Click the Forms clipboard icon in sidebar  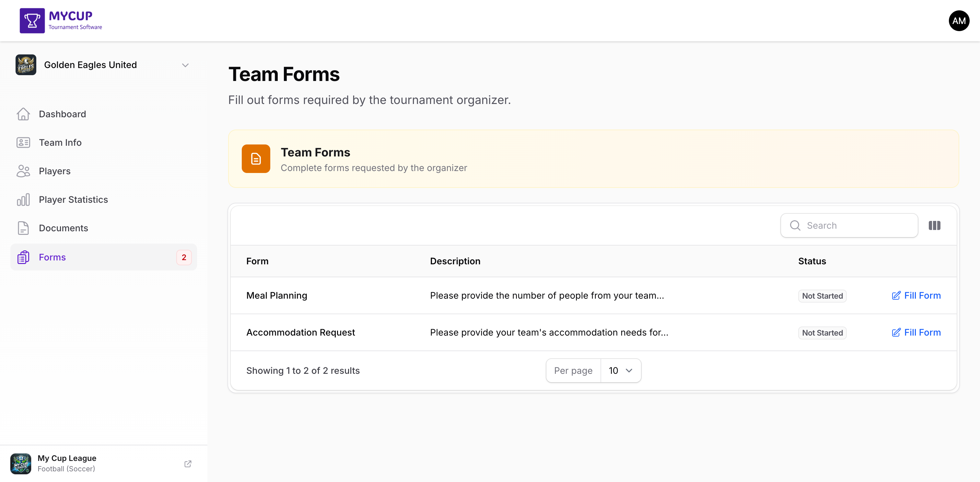pyautogui.click(x=23, y=257)
